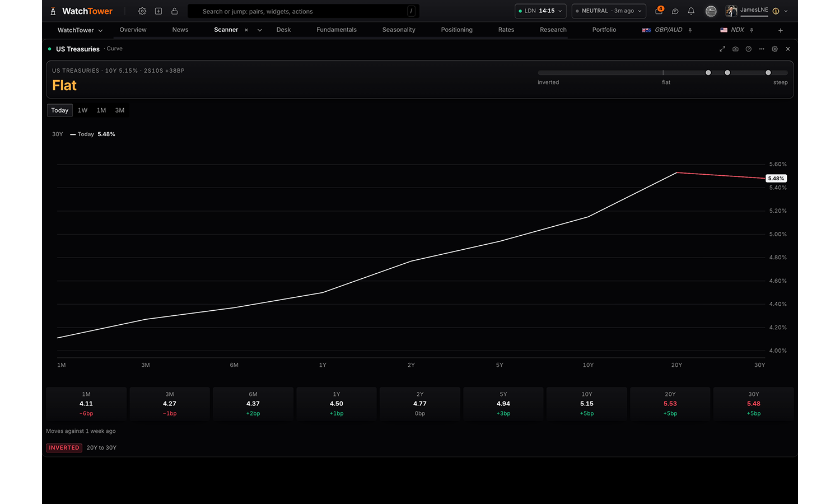
Task: Select the 1W timeframe
Action: (x=83, y=110)
